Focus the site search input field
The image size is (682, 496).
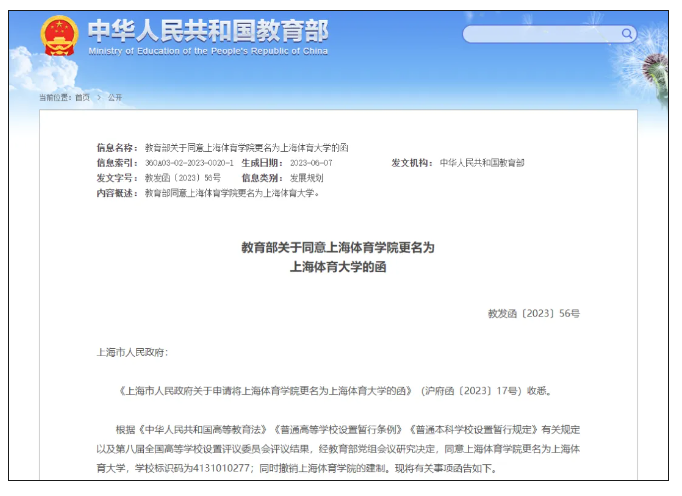(x=550, y=34)
